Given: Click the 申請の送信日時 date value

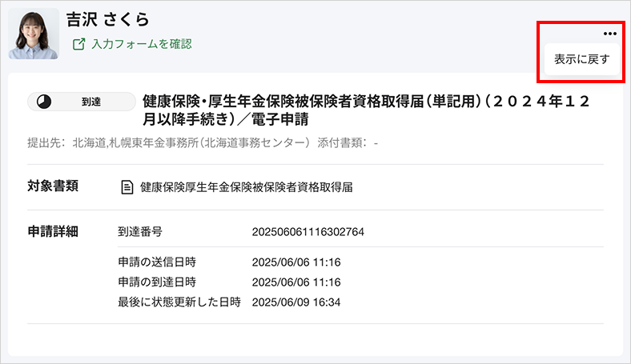Looking at the screenshot, I should pos(296,262).
